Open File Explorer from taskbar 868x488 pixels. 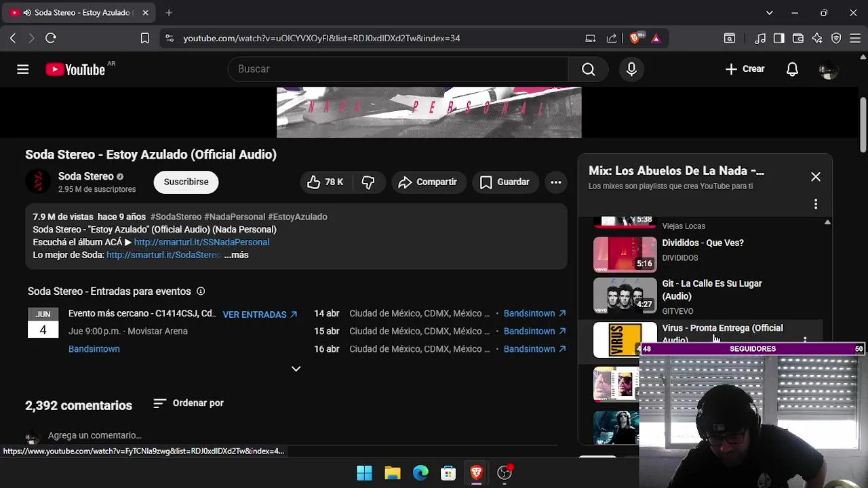[x=393, y=473]
